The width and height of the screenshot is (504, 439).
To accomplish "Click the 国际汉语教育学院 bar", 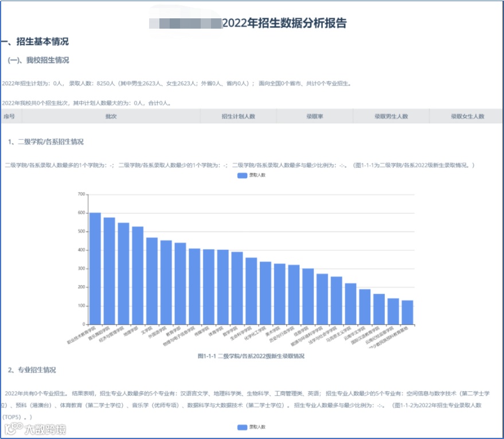I will [379, 309].
